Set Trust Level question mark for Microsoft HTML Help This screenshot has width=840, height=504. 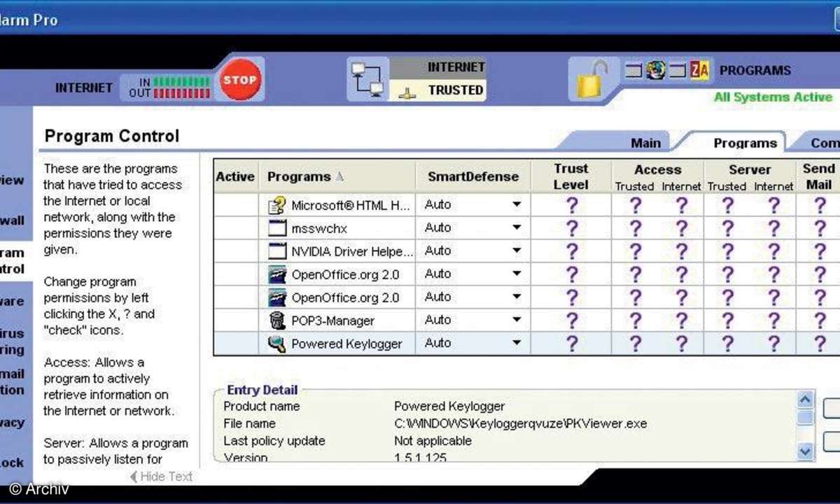tap(572, 206)
